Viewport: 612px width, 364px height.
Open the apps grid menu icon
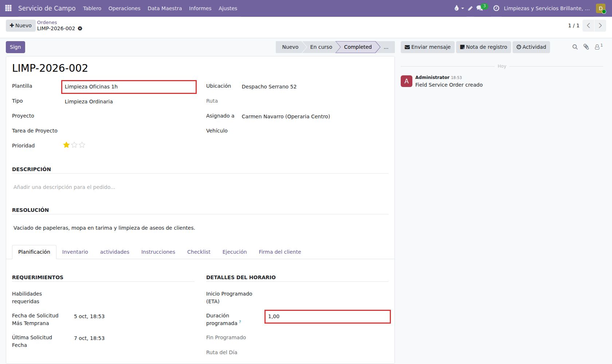point(8,8)
